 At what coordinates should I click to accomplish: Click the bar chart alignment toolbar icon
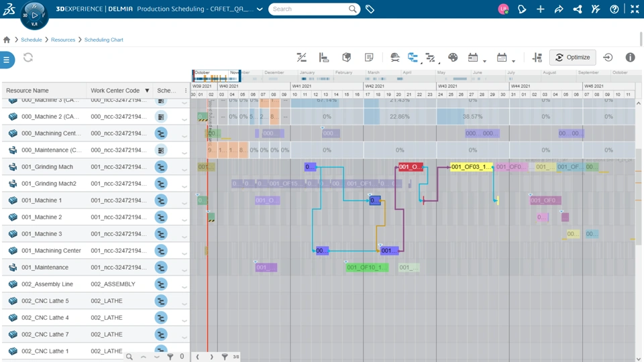click(x=324, y=58)
